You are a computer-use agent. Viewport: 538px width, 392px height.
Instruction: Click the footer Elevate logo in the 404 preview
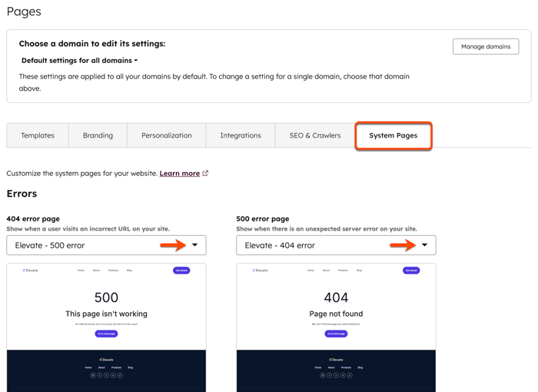[x=336, y=360]
